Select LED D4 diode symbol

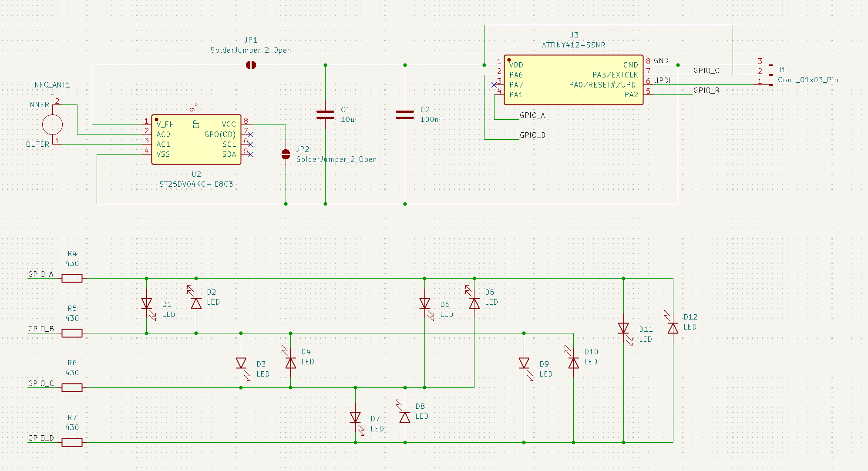291,363
